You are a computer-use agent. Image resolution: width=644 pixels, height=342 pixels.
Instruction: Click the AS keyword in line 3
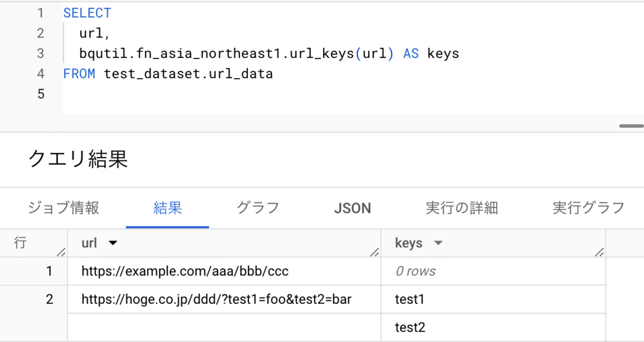(x=411, y=54)
